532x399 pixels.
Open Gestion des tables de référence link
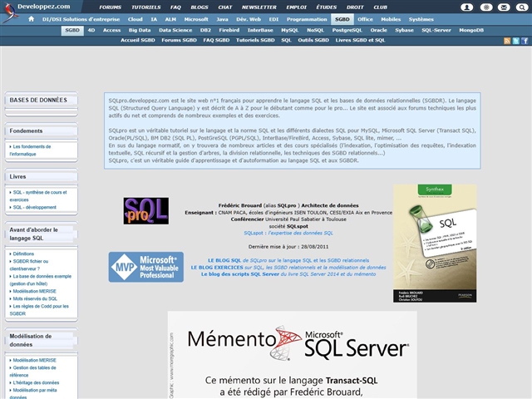(32, 372)
